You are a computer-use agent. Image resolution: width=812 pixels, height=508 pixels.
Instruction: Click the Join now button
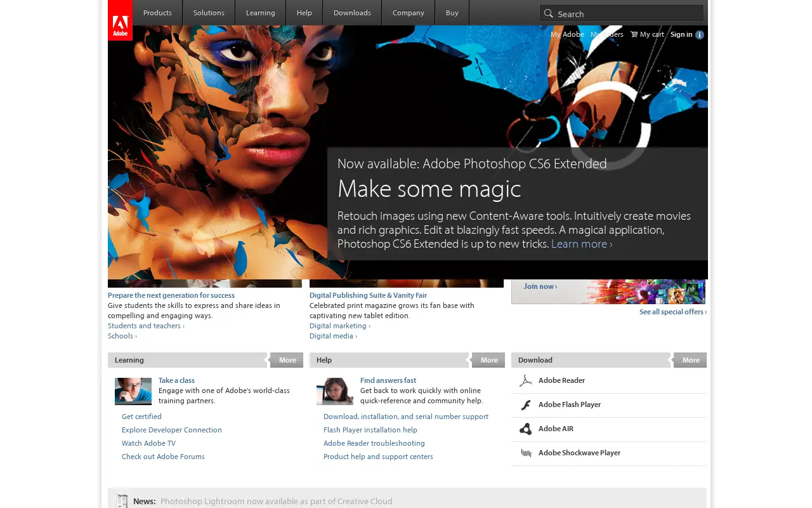click(540, 286)
